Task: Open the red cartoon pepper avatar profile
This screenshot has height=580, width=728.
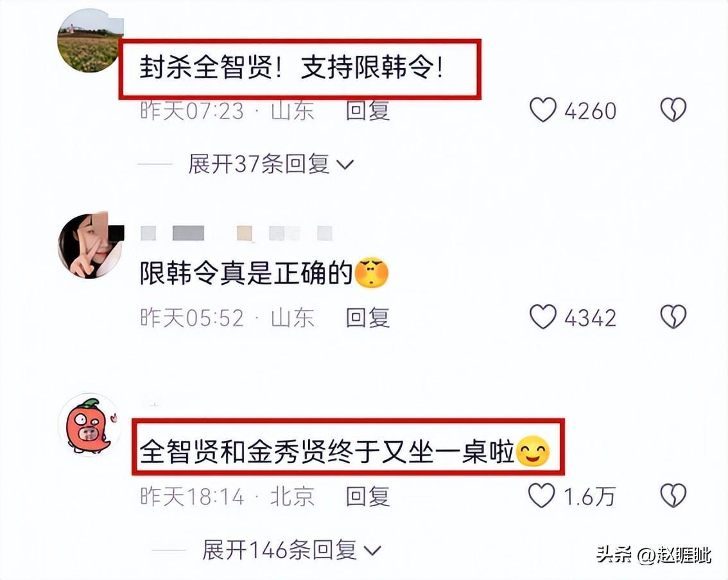Action: pyautogui.click(x=90, y=425)
